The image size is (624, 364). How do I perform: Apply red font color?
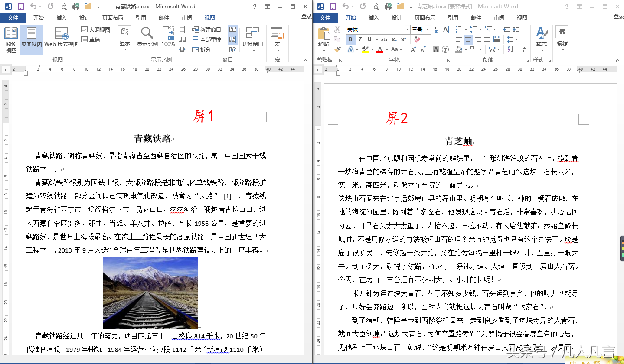click(380, 49)
